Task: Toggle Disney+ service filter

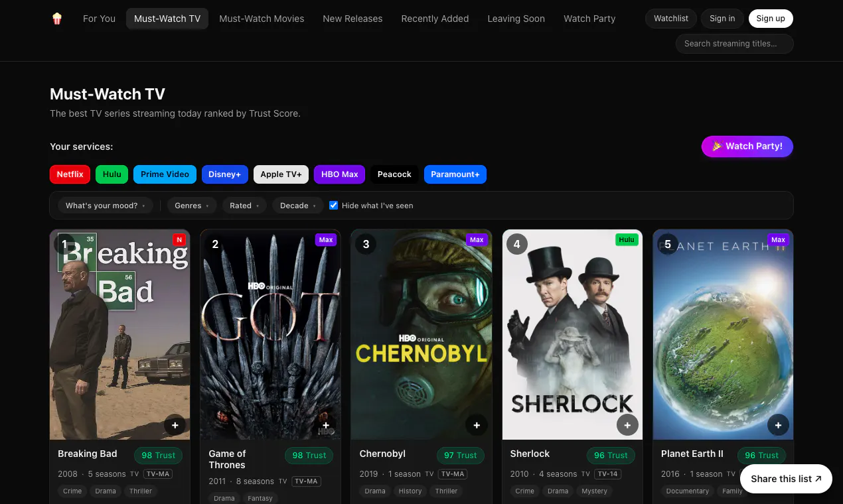Action: (x=225, y=174)
